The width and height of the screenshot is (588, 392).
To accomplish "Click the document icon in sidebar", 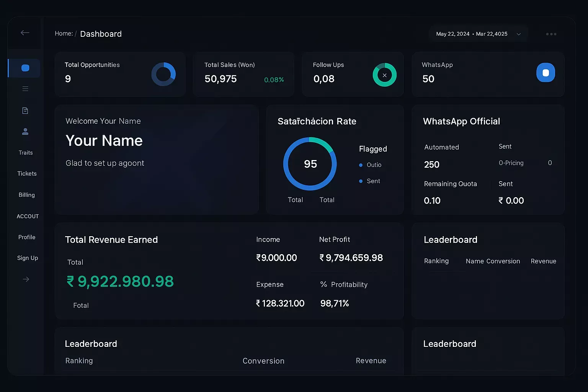I will pyautogui.click(x=25, y=111).
